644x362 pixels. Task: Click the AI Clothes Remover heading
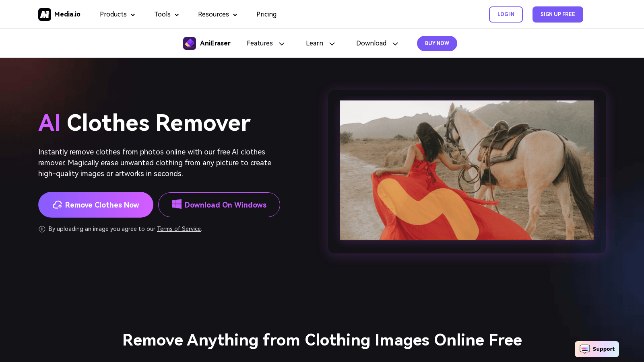point(144,123)
